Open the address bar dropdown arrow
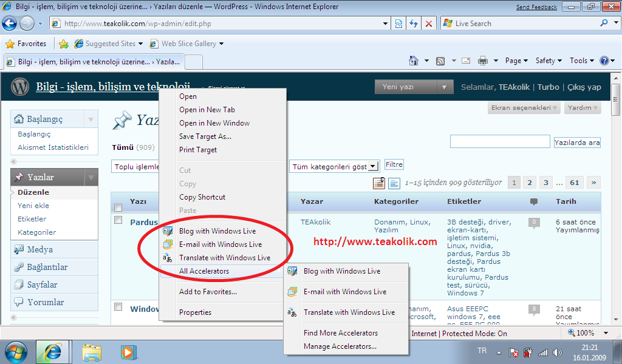Viewport: 622px width, 364px height. [x=385, y=24]
